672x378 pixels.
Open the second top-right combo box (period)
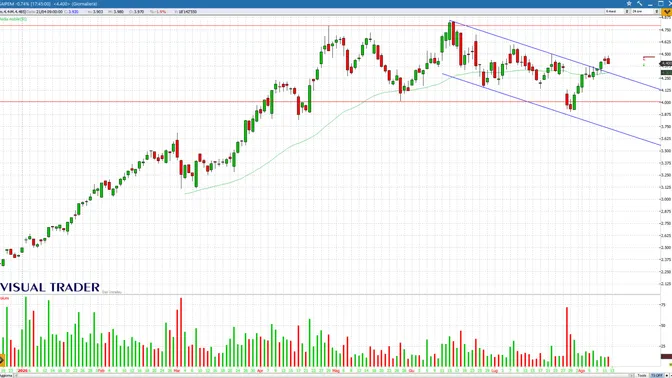[x=645, y=12]
